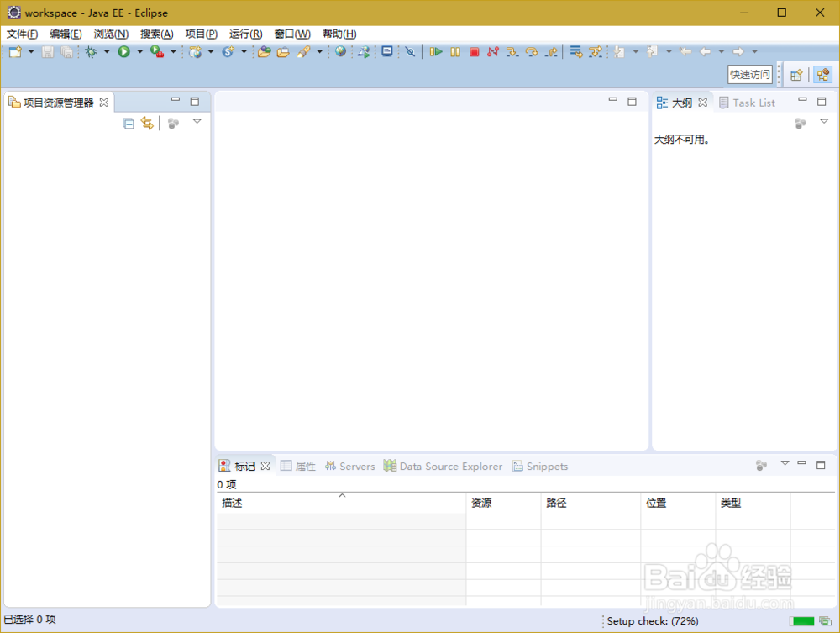Viewport: 840px width, 633px height.
Task: Click the New wizard icon in toolbar
Action: click(15, 52)
